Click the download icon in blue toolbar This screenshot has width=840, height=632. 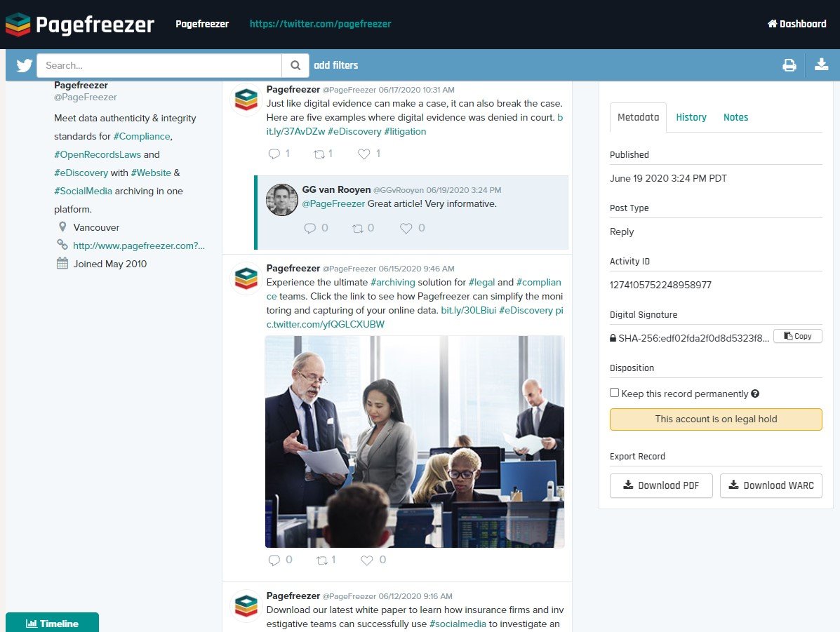pyautogui.click(x=821, y=65)
